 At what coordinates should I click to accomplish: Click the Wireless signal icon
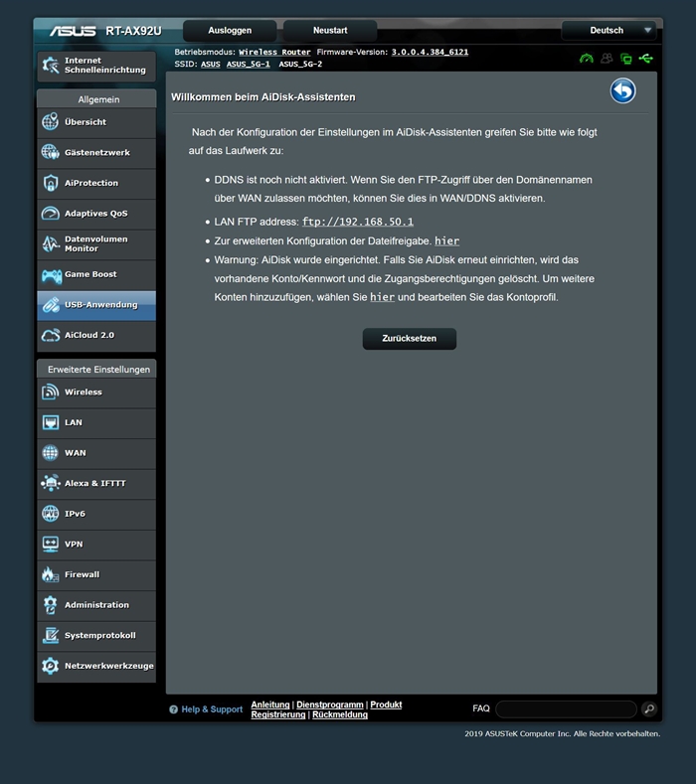[x=50, y=392]
